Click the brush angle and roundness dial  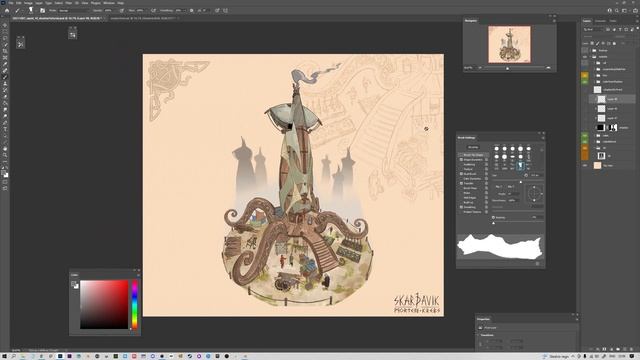click(534, 193)
